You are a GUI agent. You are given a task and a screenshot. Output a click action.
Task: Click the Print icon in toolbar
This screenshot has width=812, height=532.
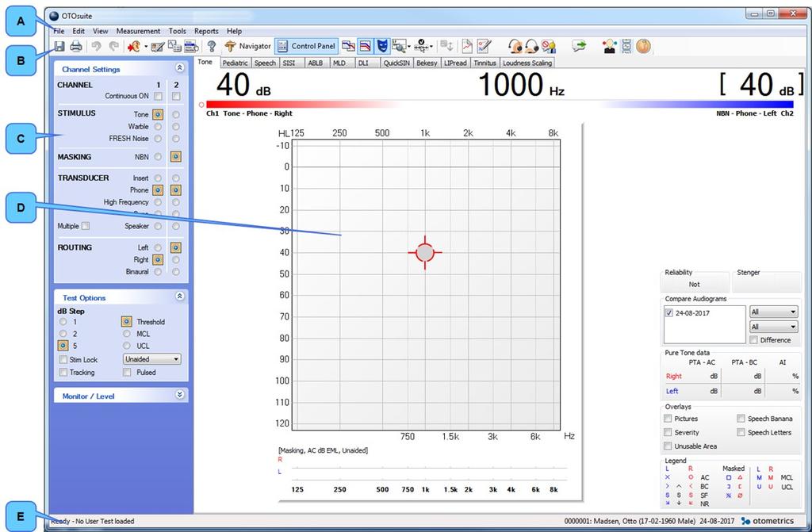(x=76, y=47)
